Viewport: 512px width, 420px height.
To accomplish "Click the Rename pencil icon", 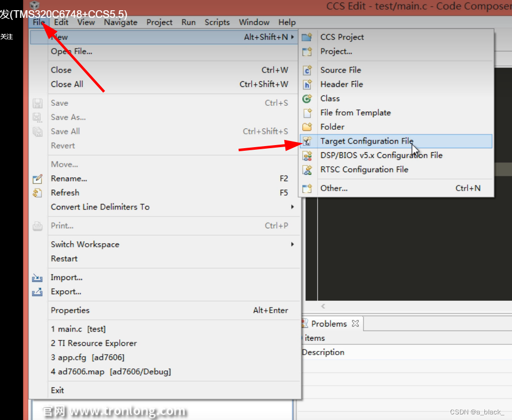I will click(37, 179).
